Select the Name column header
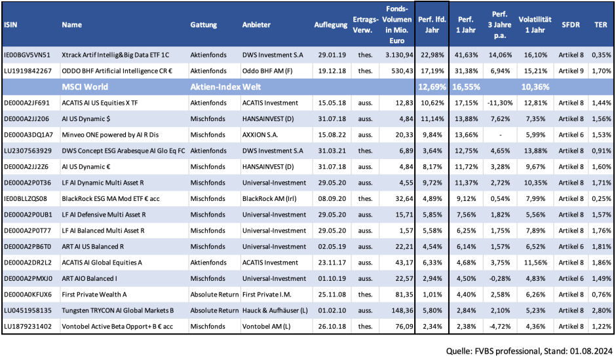The width and height of the screenshot is (616, 364). click(71, 24)
